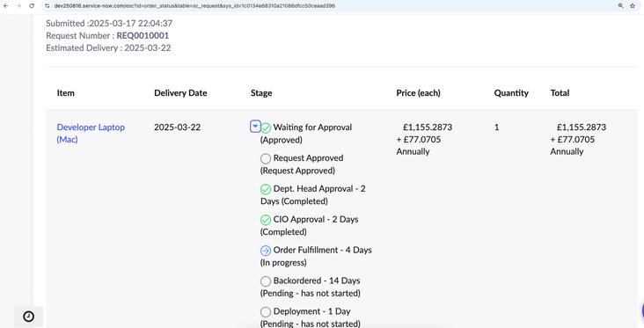Click the price each £1,155.2873 value
644x328 pixels.
(428, 128)
